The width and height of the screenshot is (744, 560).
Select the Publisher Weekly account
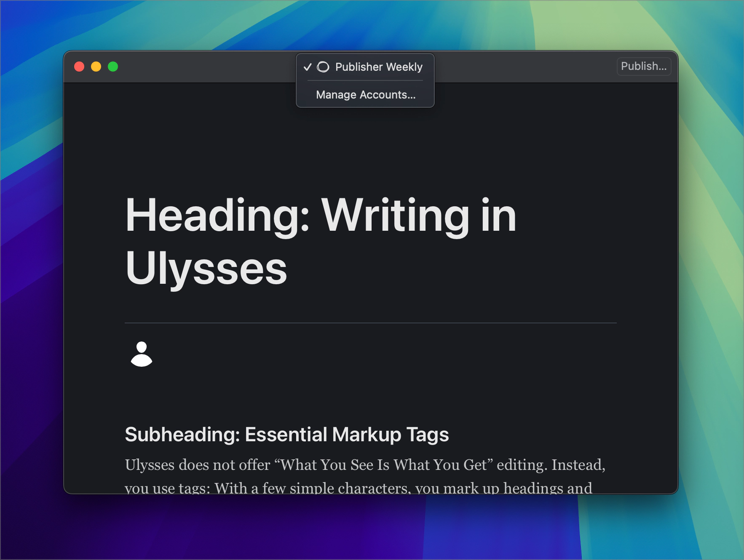click(x=378, y=67)
